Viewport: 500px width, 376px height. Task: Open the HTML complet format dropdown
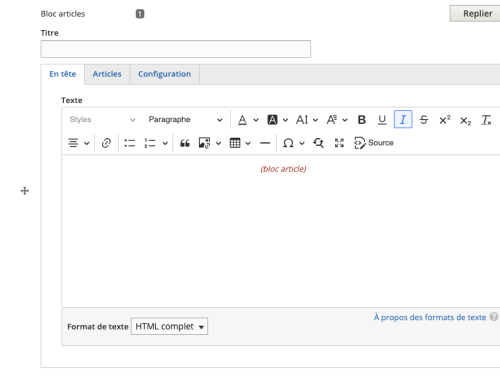169,326
